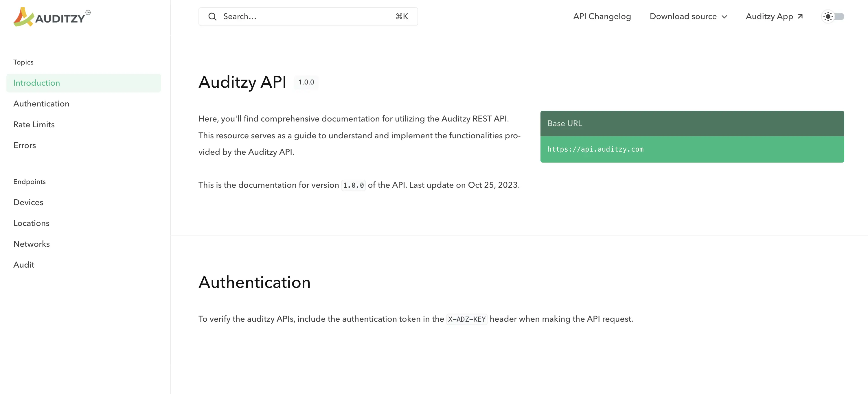Screen dimensions: 868x394
Task: Click the ⌘K shortcut hint in search
Action: point(402,16)
